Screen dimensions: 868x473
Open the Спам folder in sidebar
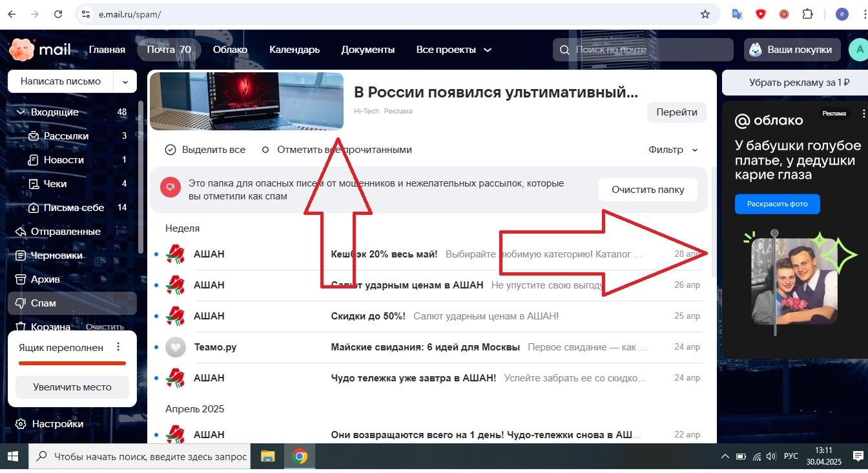[x=43, y=303]
